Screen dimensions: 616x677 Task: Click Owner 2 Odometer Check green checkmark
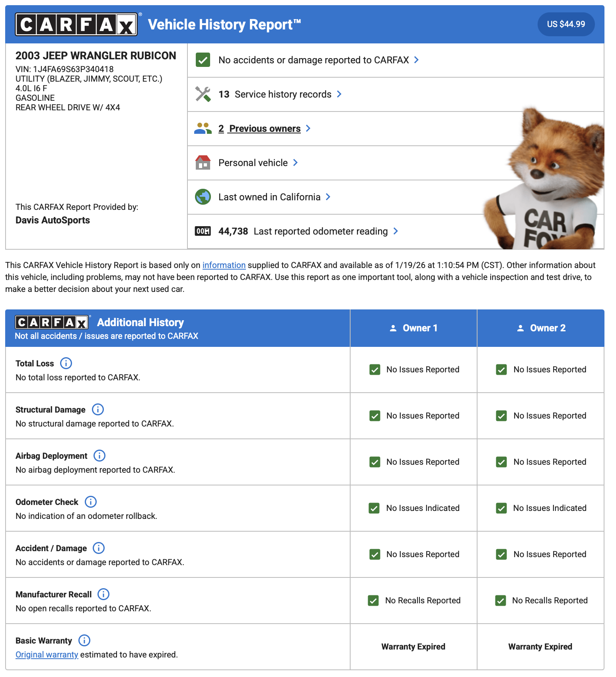[501, 508]
